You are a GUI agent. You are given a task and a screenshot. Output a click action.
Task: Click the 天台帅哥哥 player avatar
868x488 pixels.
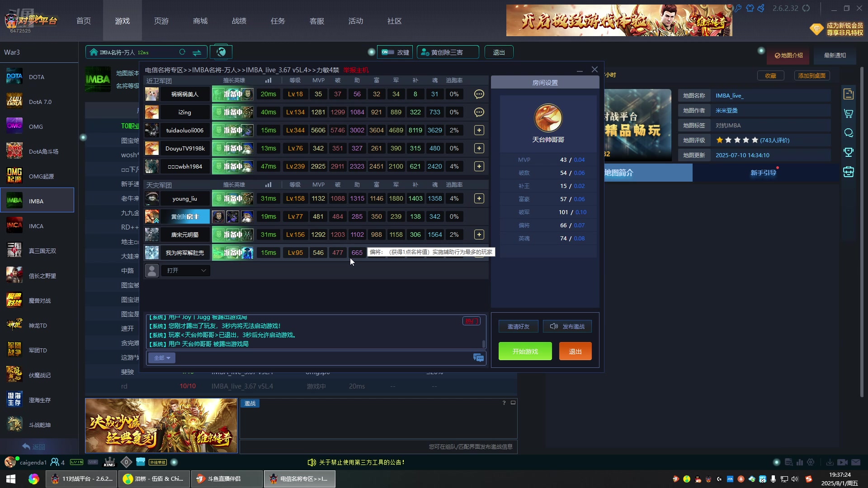point(548,118)
